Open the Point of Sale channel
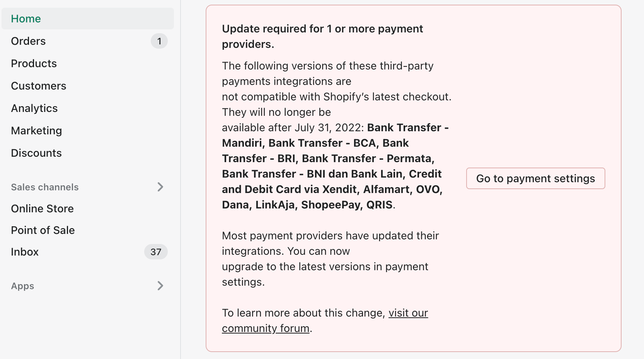This screenshot has width=644, height=359. coord(43,230)
